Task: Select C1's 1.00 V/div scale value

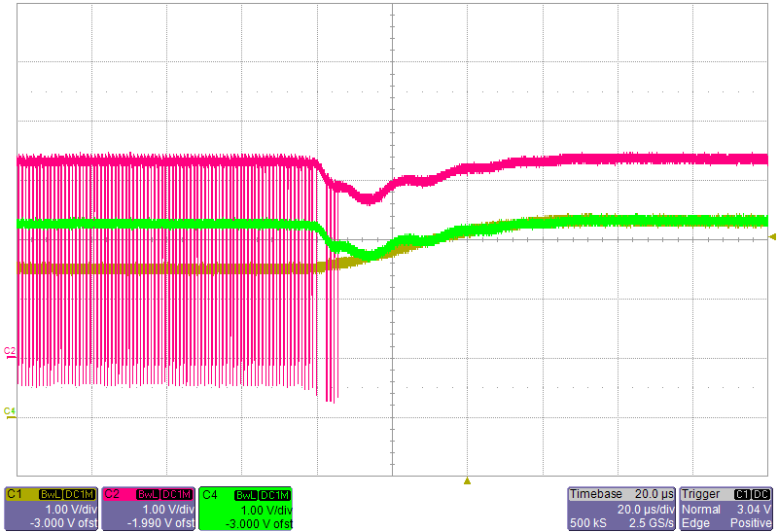Action: click(x=71, y=510)
